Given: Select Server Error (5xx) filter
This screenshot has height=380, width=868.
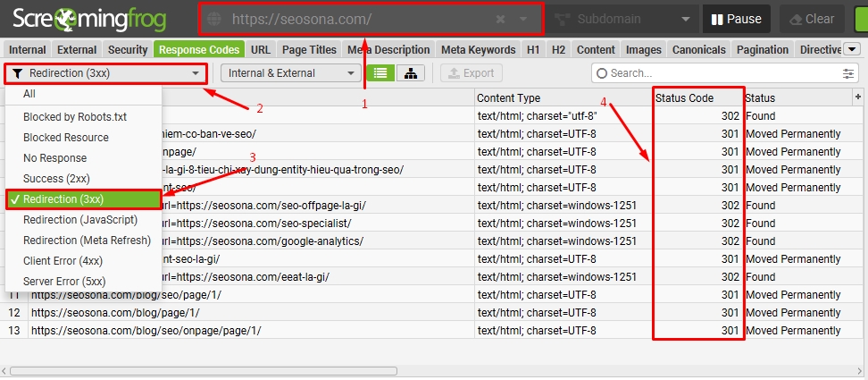Looking at the screenshot, I should (84, 282).
